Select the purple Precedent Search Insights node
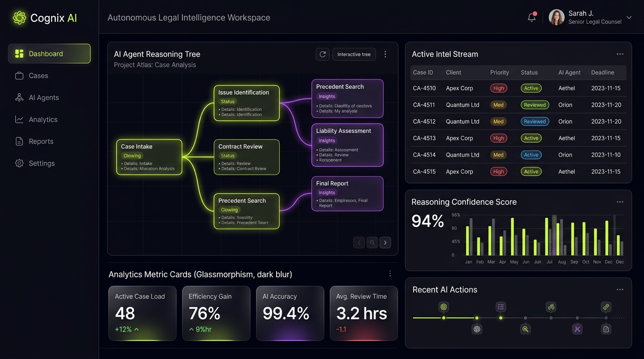This screenshot has height=359, width=644. (347, 98)
